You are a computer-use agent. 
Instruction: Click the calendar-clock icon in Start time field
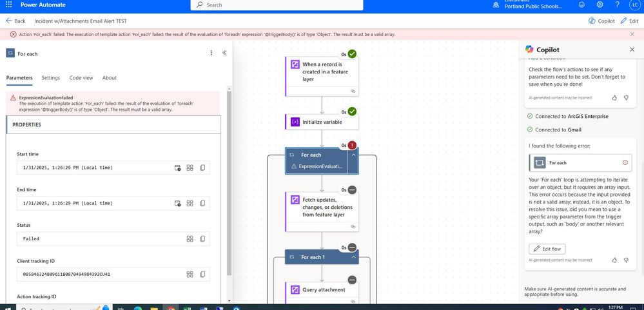[177, 168]
